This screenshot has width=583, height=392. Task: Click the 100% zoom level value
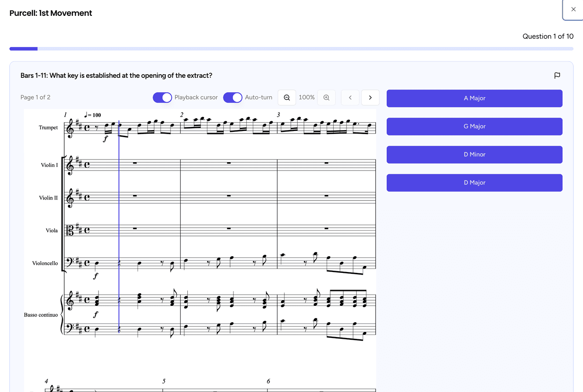pyautogui.click(x=306, y=98)
